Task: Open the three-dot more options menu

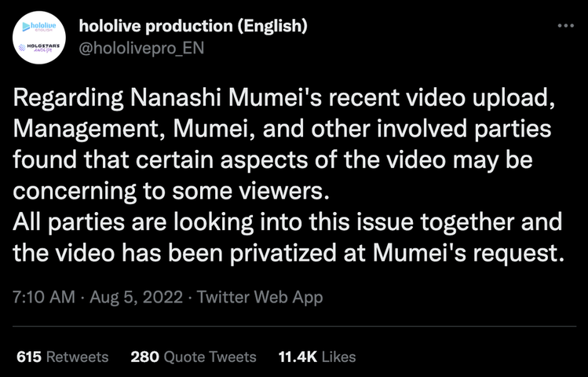Action: (x=565, y=26)
